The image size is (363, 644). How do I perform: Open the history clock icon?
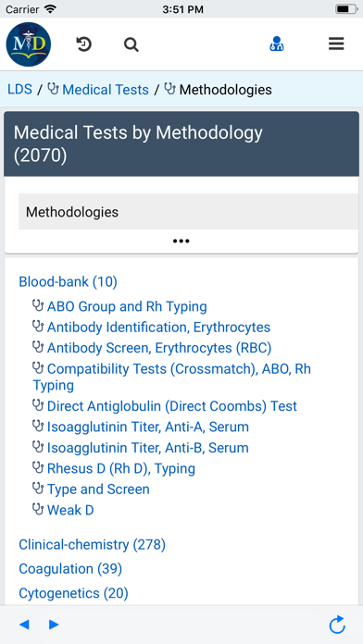point(84,43)
